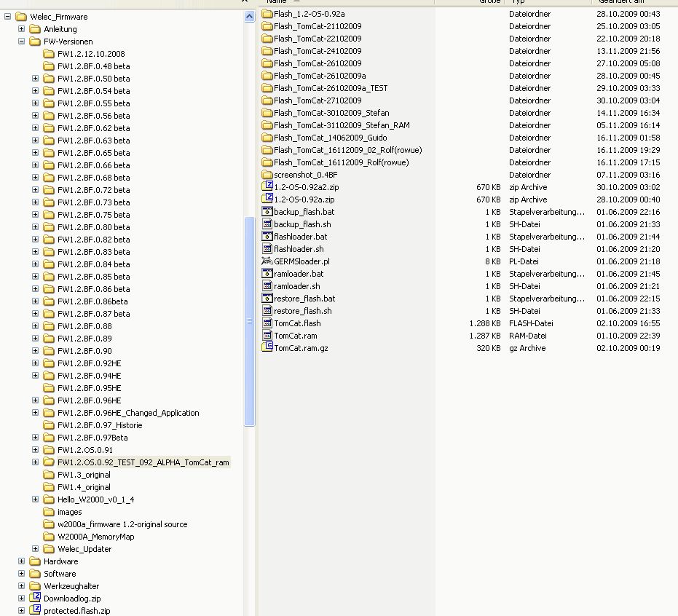Select the flashloader.bat batch icon
Viewport: 678px width, 616px height.
(x=267, y=237)
